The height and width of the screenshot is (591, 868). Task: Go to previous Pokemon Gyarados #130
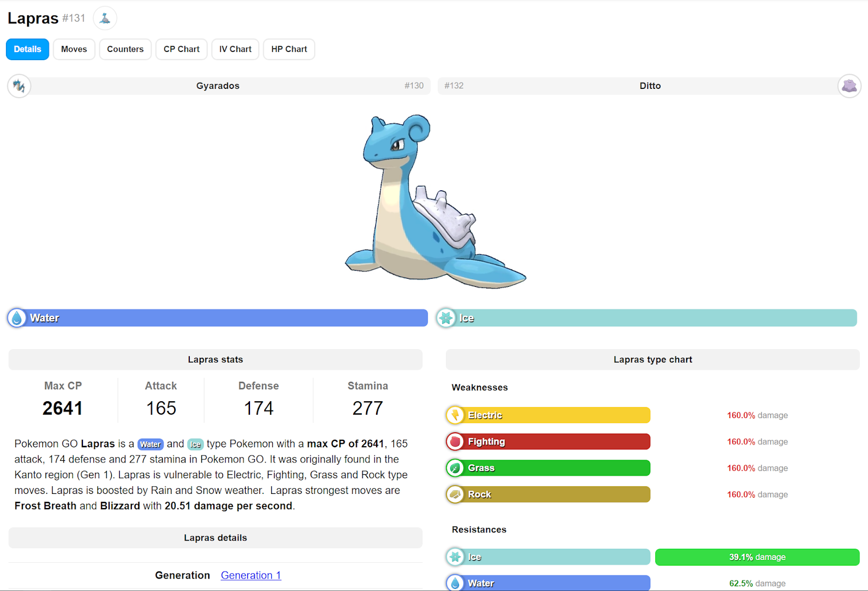tap(219, 86)
